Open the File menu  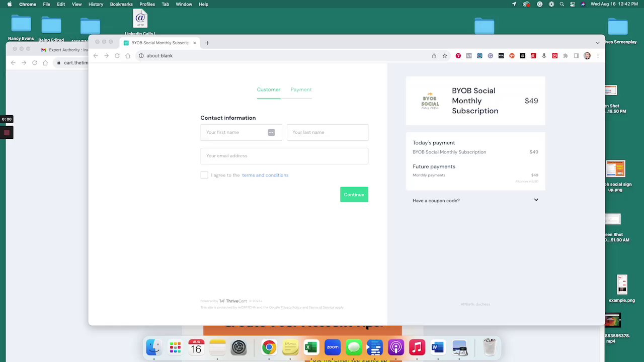[46, 4]
